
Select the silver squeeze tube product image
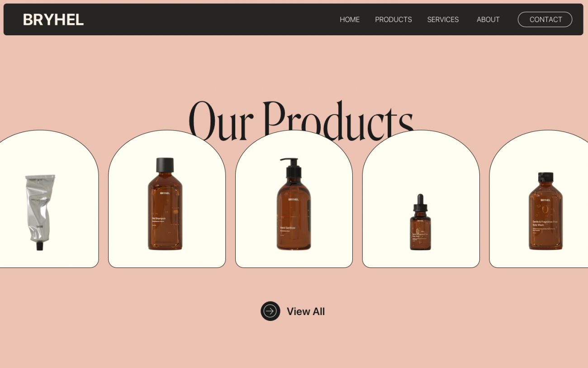pyautogui.click(x=40, y=212)
